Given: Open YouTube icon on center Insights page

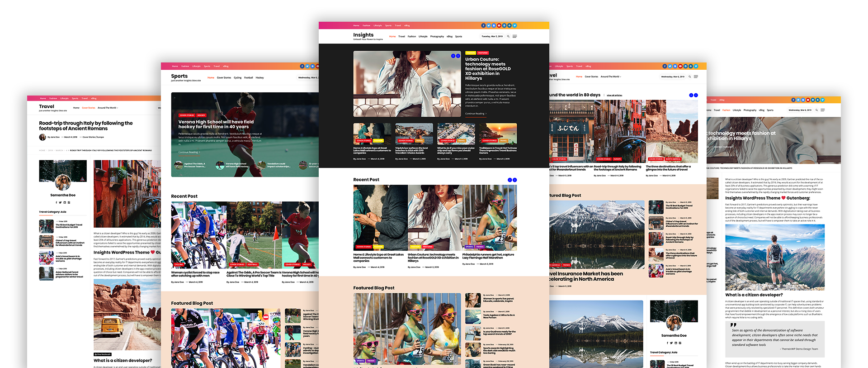Looking at the screenshot, I should [499, 25].
